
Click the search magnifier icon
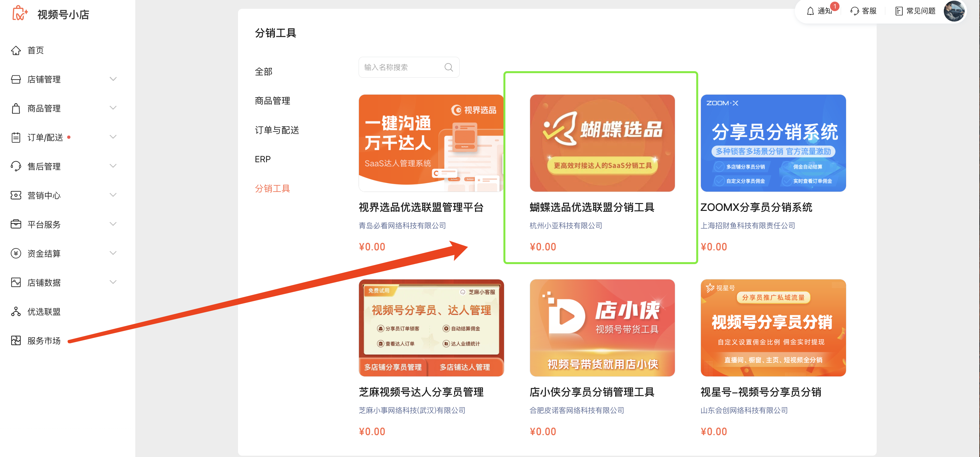click(449, 67)
